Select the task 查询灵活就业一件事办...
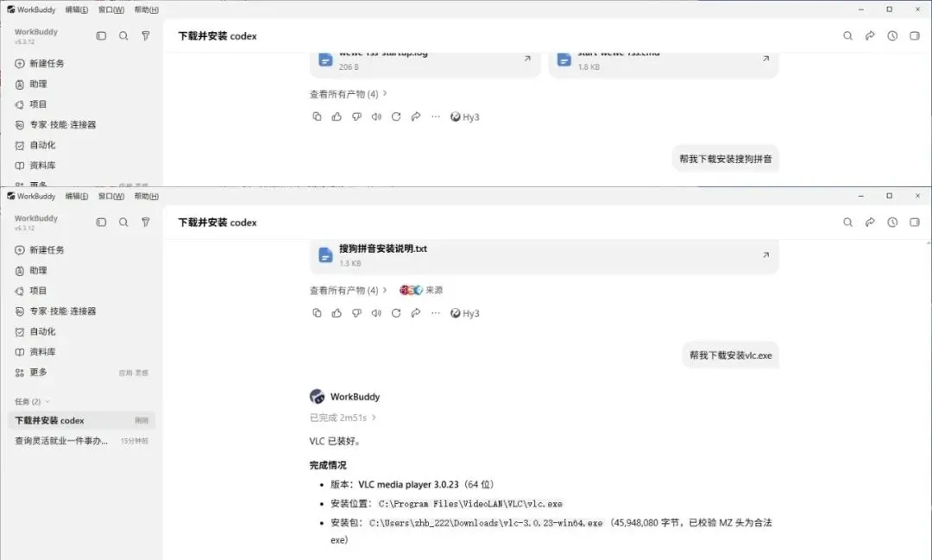 point(81,441)
